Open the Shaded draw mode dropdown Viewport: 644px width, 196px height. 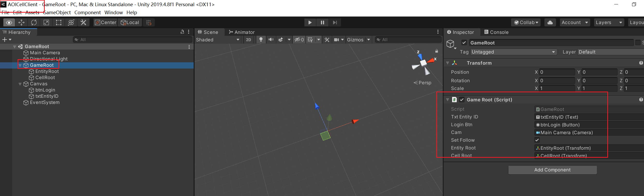[x=218, y=40]
